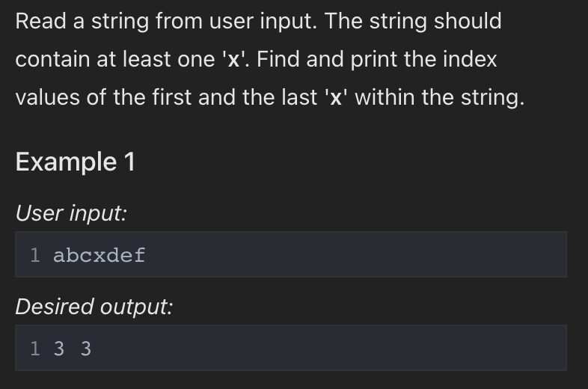The image size is (588, 389).
Task: Click the "Example 1" heading
Action: tap(75, 162)
